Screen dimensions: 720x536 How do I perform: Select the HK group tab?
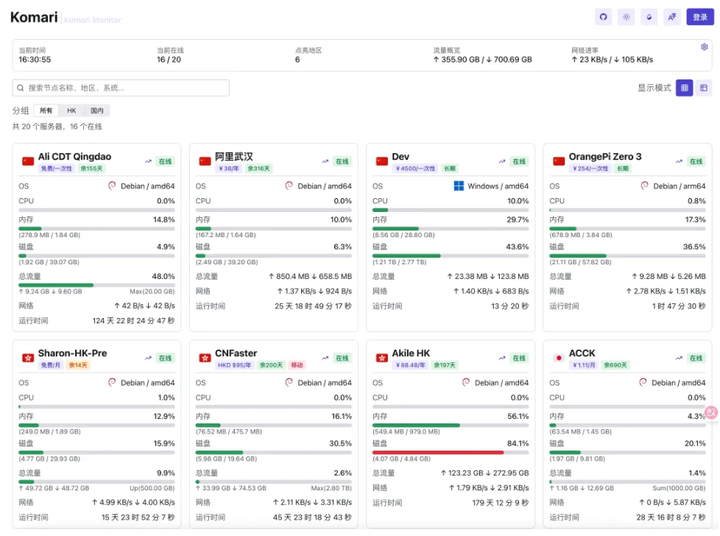pos(72,111)
